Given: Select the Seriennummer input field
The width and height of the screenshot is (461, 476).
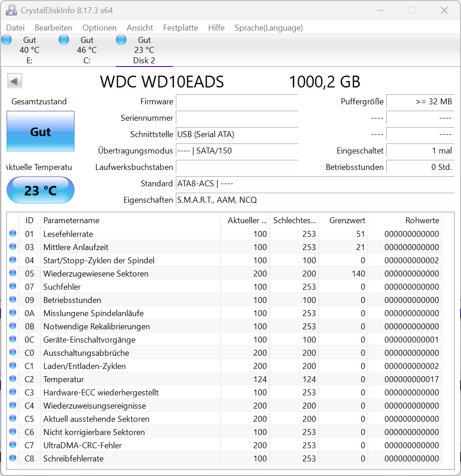Looking at the screenshot, I should (237, 118).
